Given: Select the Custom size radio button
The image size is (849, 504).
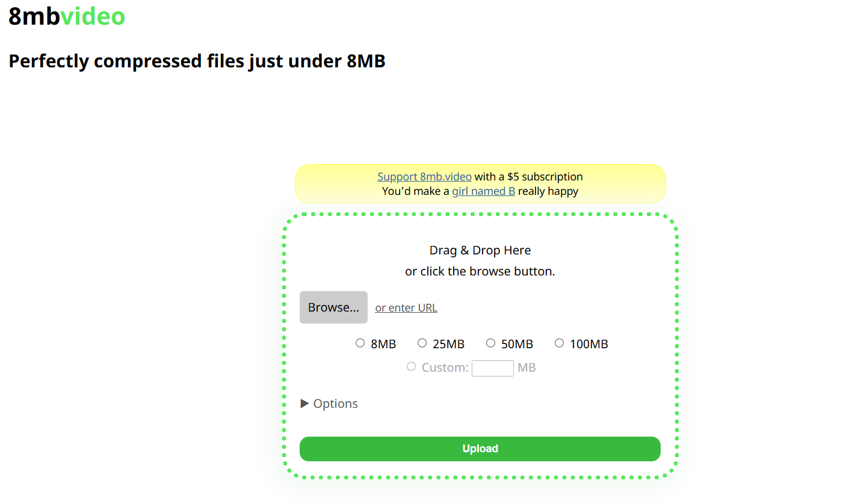Looking at the screenshot, I should (411, 366).
